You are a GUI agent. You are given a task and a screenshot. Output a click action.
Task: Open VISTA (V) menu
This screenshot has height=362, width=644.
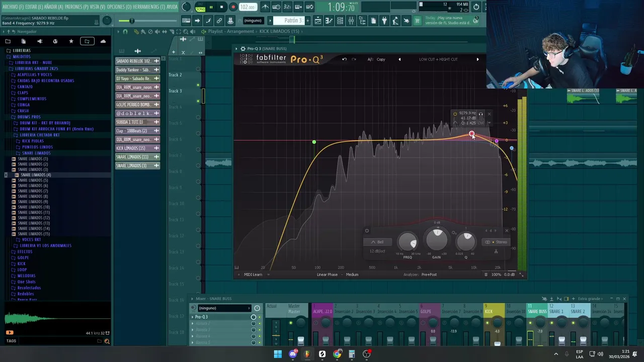pos(98,7)
